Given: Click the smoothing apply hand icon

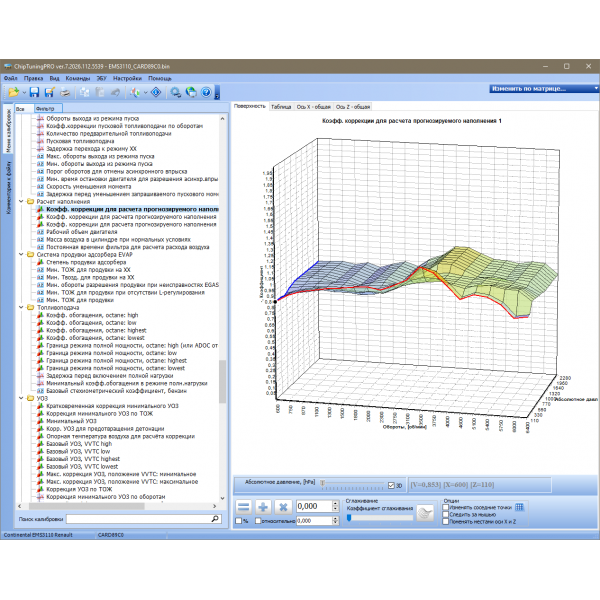Looking at the screenshot, I should tap(425, 512).
